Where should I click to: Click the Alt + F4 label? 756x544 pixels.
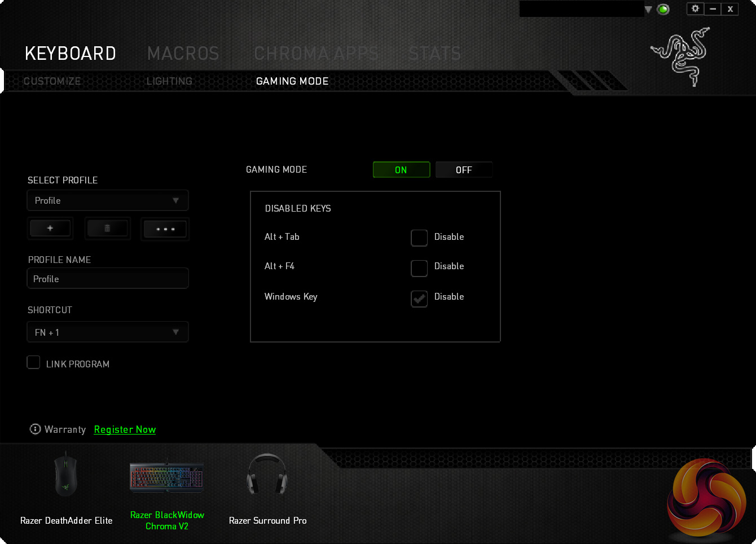(x=279, y=266)
